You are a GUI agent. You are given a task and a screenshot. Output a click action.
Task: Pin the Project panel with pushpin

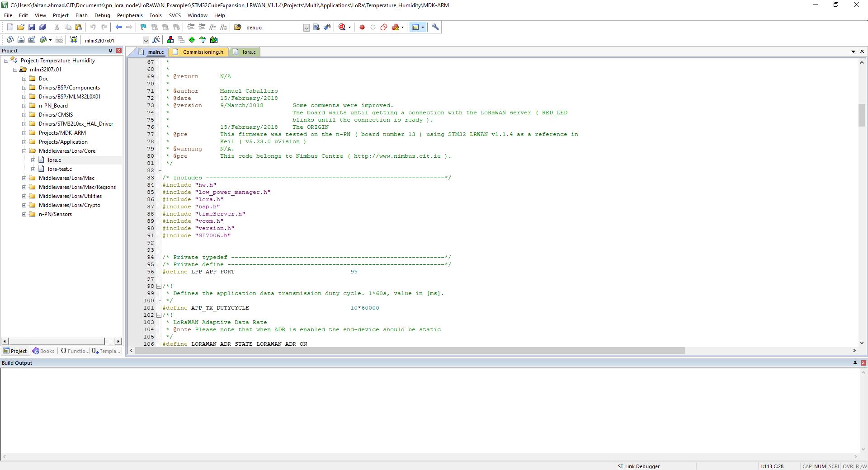tap(110, 51)
